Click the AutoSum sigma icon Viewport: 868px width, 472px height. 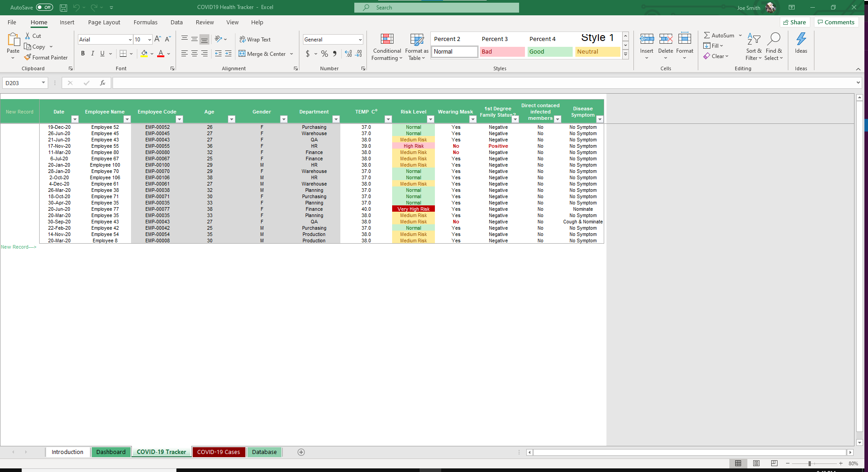707,35
